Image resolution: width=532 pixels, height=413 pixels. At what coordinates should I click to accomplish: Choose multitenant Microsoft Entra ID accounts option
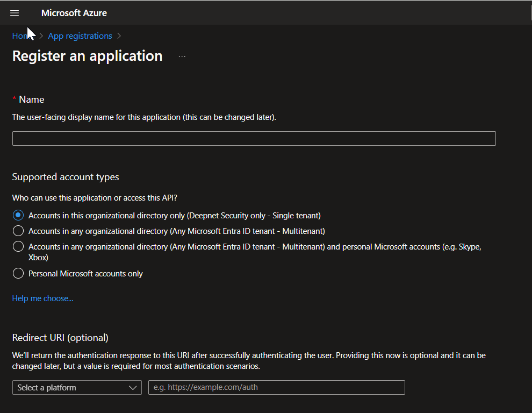tap(18, 231)
